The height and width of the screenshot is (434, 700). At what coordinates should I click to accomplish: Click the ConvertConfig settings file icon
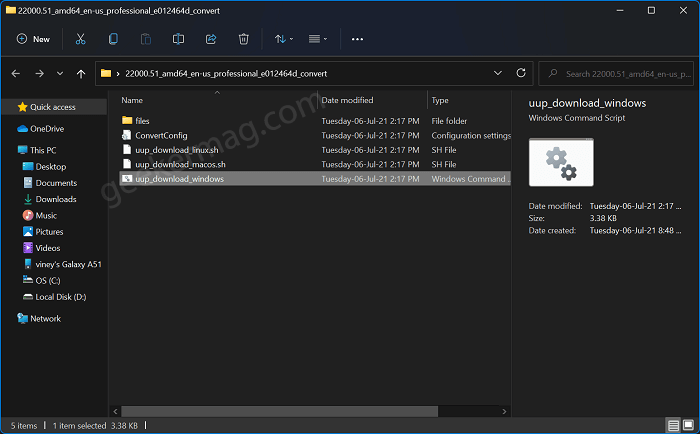127,135
